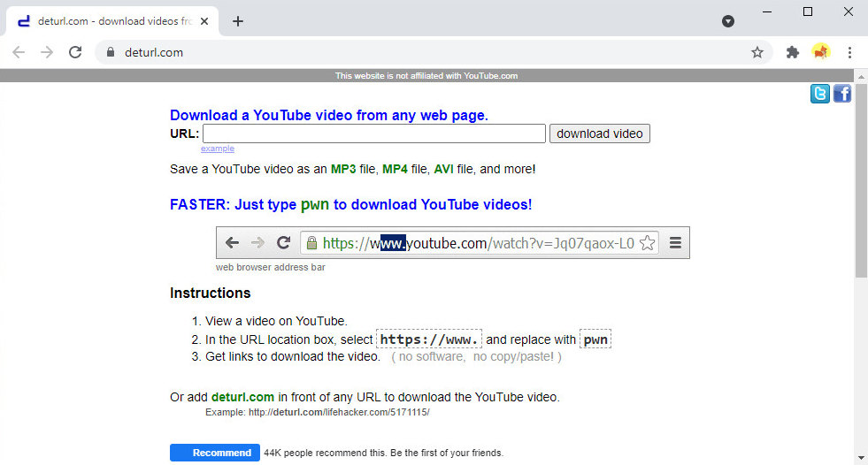This screenshot has height=465, width=868.
Task: Click 'View a video on YouTube.' step
Action: point(276,321)
